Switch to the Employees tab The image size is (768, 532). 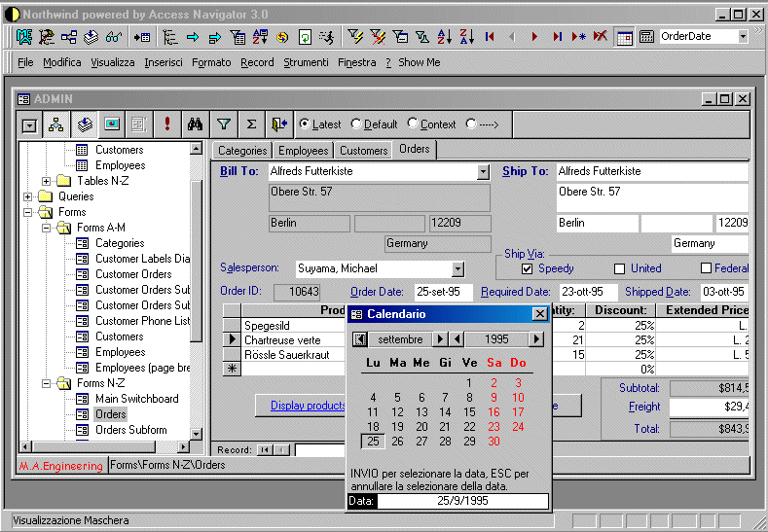point(303,151)
